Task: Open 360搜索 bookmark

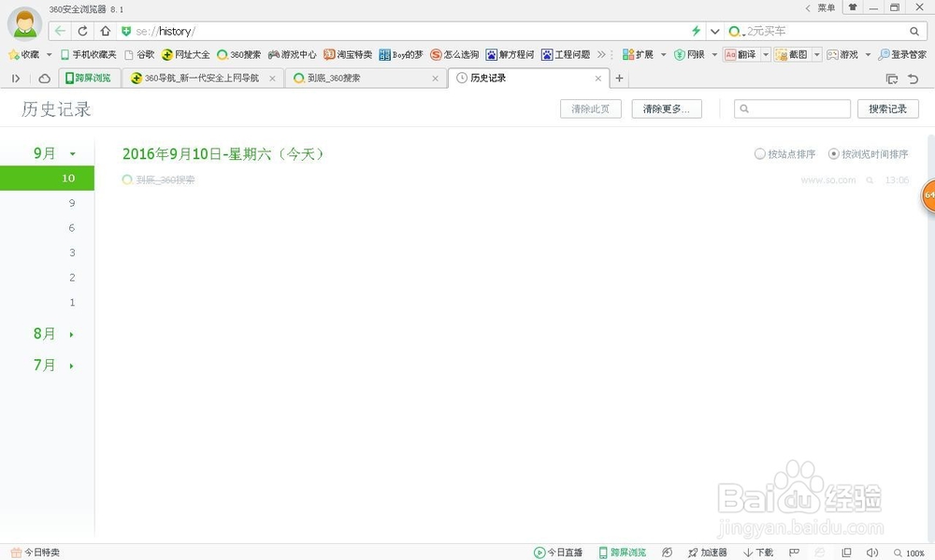Action: (238, 54)
